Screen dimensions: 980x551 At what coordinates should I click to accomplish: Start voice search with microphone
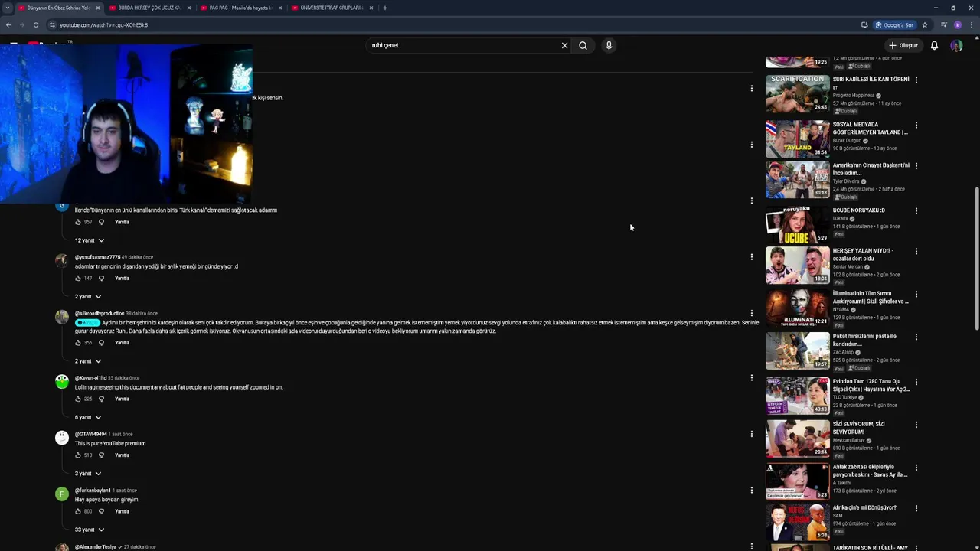click(x=609, y=45)
